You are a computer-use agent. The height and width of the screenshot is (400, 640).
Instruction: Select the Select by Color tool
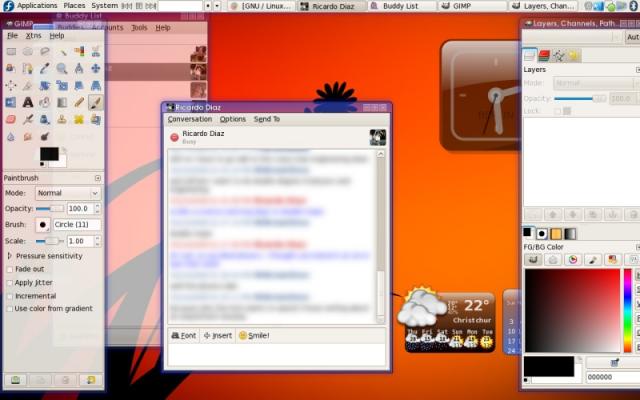(79, 51)
